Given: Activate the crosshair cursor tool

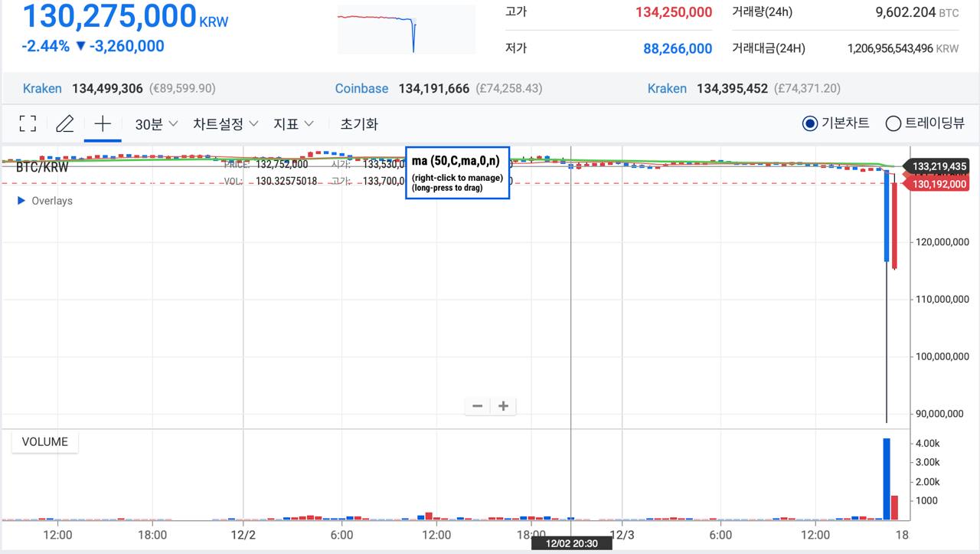Looking at the screenshot, I should (x=103, y=123).
